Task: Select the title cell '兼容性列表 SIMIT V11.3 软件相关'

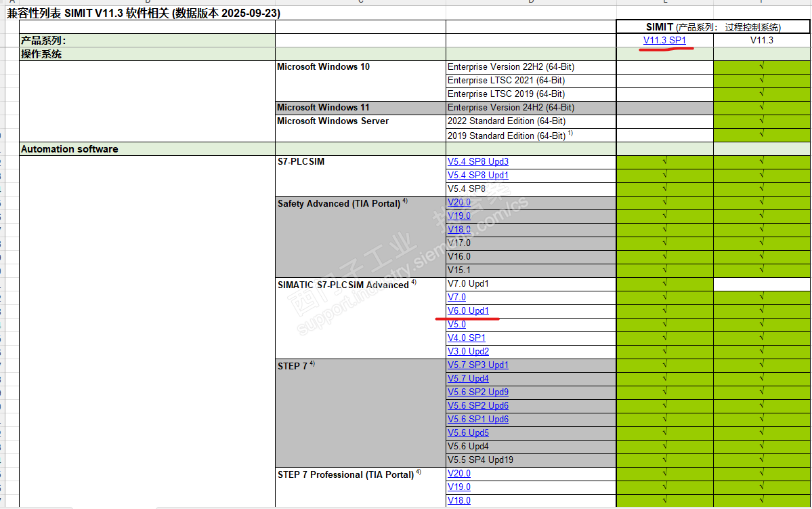Action: (144, 13)
